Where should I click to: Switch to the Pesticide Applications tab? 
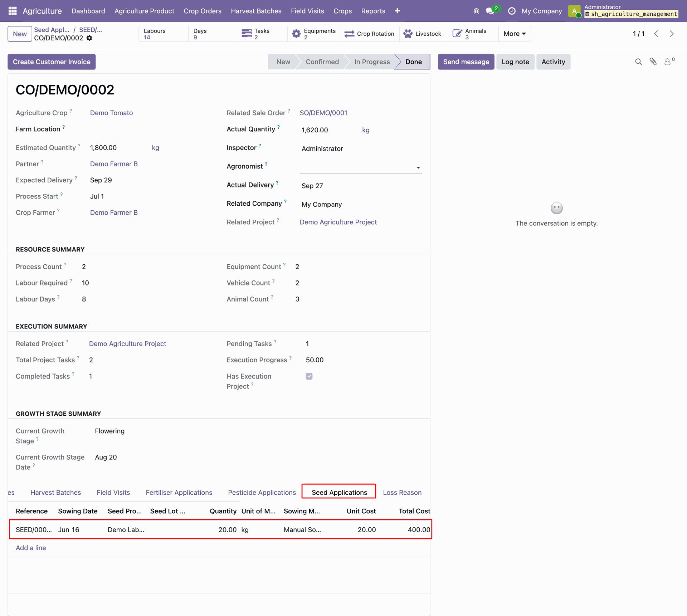pyautogui.click(x=262, y=493)
